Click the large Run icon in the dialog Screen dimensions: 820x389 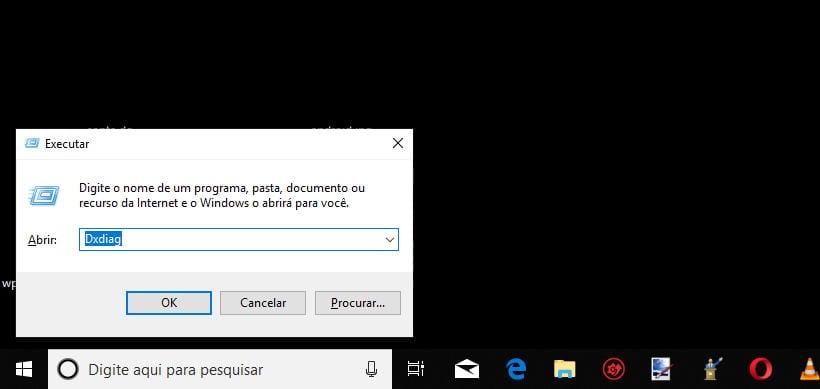point(44,196)
